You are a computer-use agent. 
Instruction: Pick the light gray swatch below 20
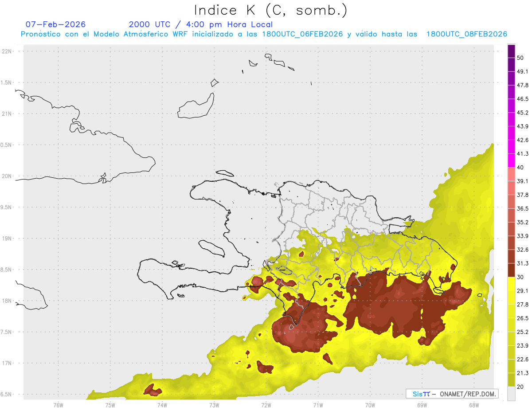click(x=511, y=394)
